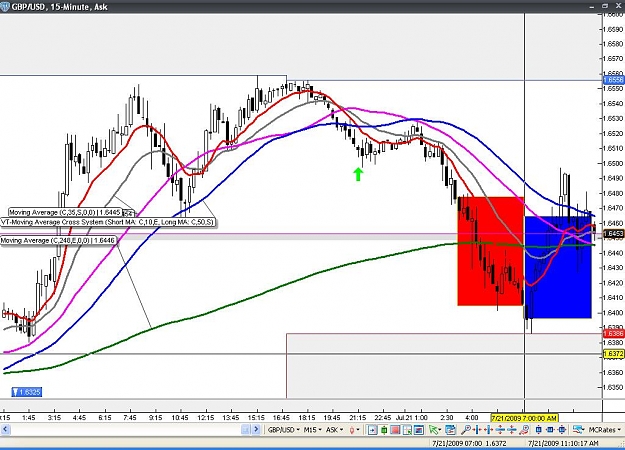625x450 pixels.
Task: Click the green candlestick toolbar icon
Action: point(384,430)
